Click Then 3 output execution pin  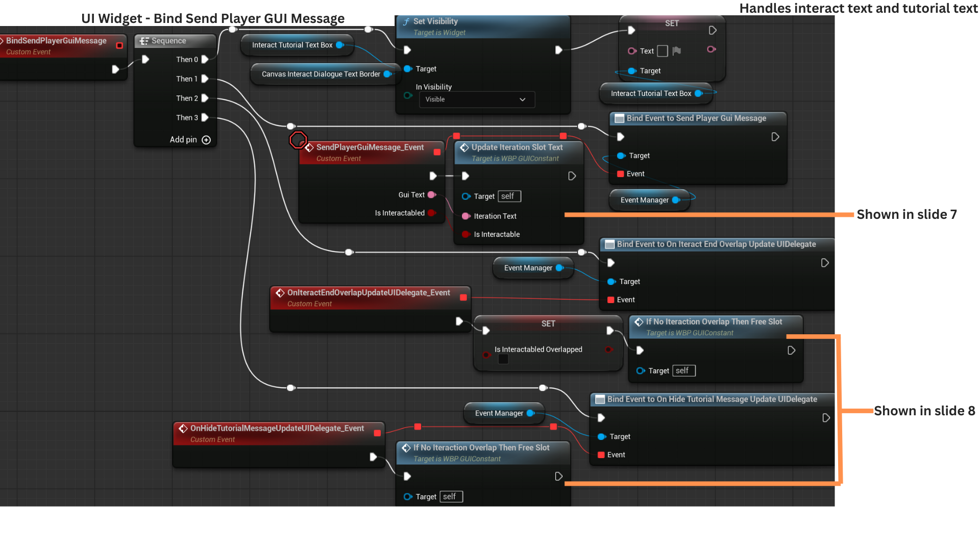[205, 118]
